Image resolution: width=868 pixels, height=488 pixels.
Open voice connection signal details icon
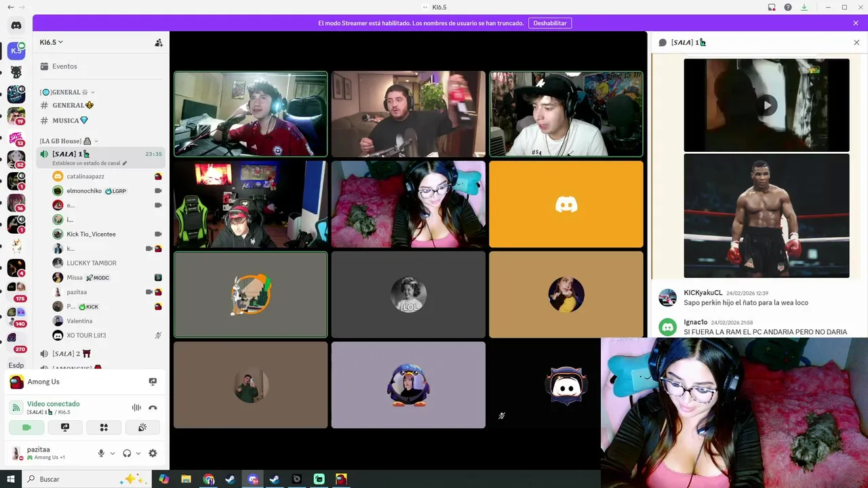[x=16, y=407]
